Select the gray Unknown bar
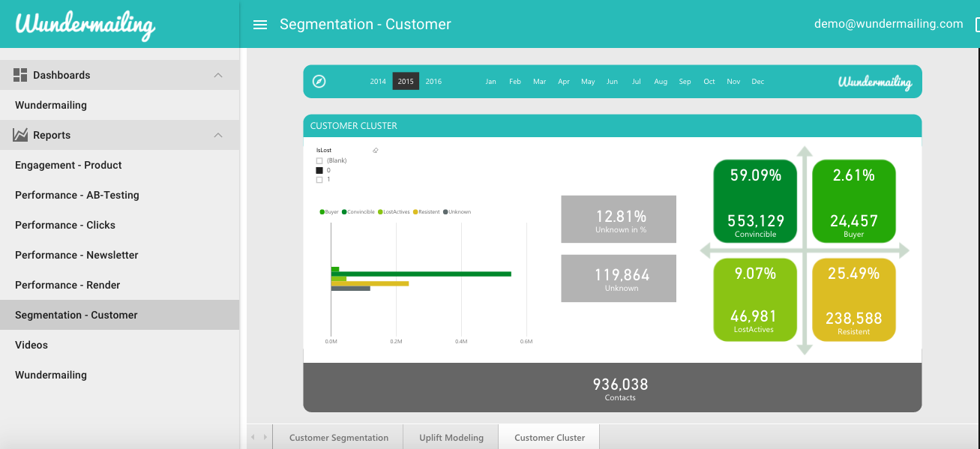980x449 pixels. tap(351, 289)
